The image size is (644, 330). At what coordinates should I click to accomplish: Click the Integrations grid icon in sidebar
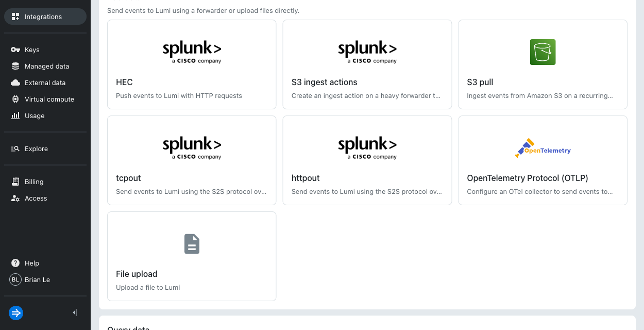coord(15,16)
